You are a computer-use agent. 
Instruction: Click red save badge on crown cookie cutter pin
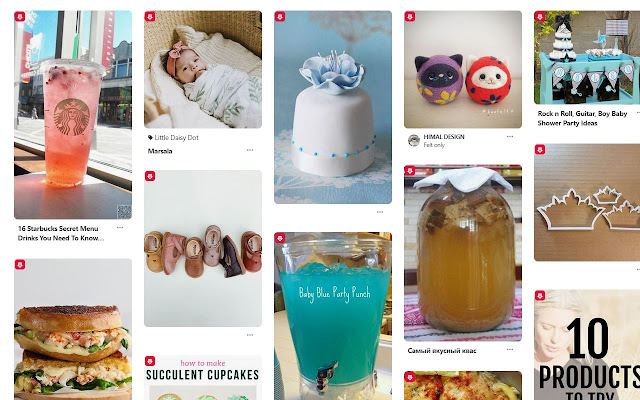pyautogui.click(x=540, y=149)
